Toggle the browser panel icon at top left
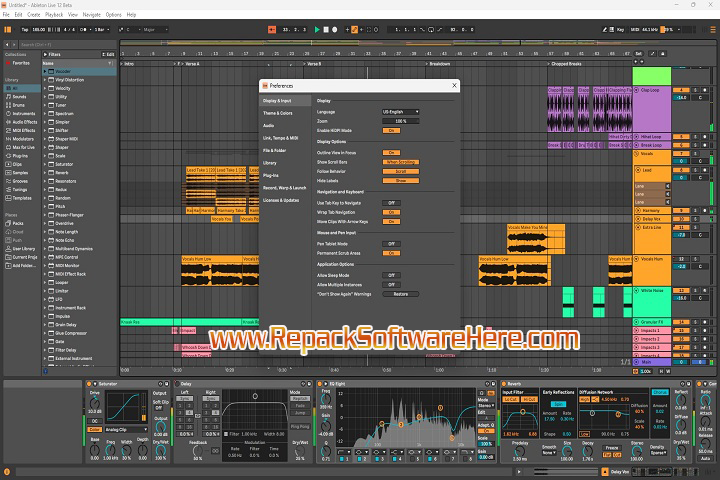 pyautogui.click(x=7, y=29)
